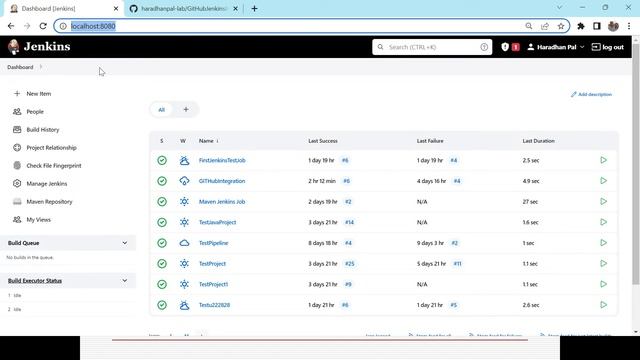Screen dimensions: 640x360
Task: Click the Jenkins logo in header
Action: pos(39,47)
